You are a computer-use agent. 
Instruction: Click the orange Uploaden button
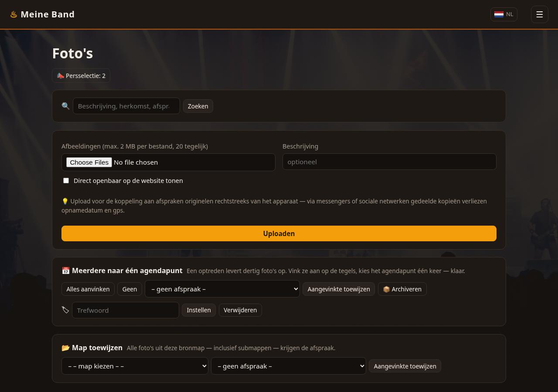tap(279, 233)
